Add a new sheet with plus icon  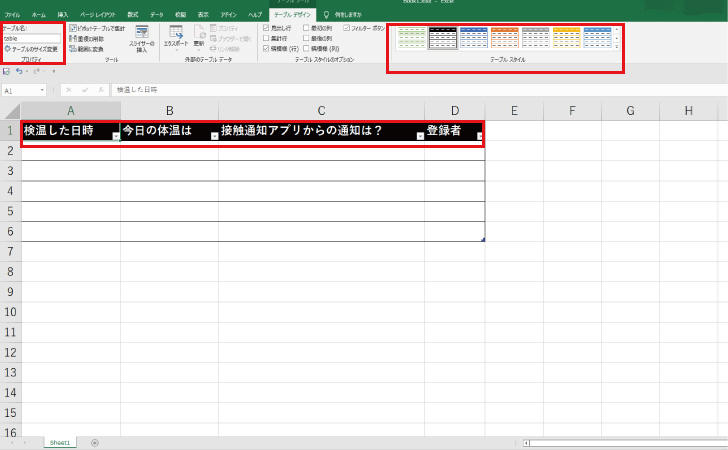[x=95, y=443]
